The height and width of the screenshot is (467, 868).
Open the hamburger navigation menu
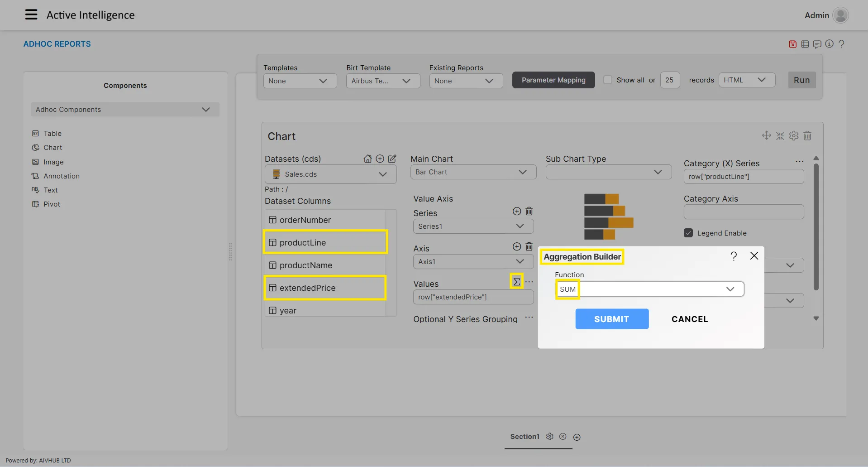31,15
